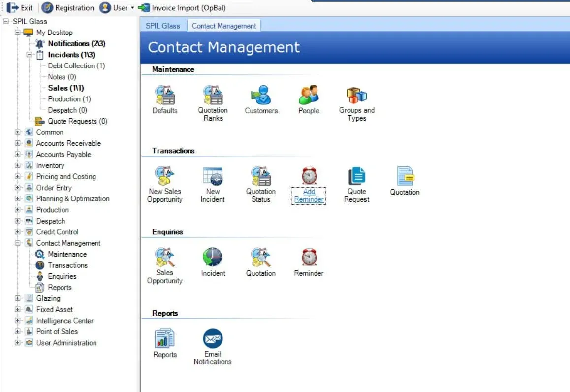Expand the Common module node
This screenshot has height=392, width=570.
pos(17,132)
